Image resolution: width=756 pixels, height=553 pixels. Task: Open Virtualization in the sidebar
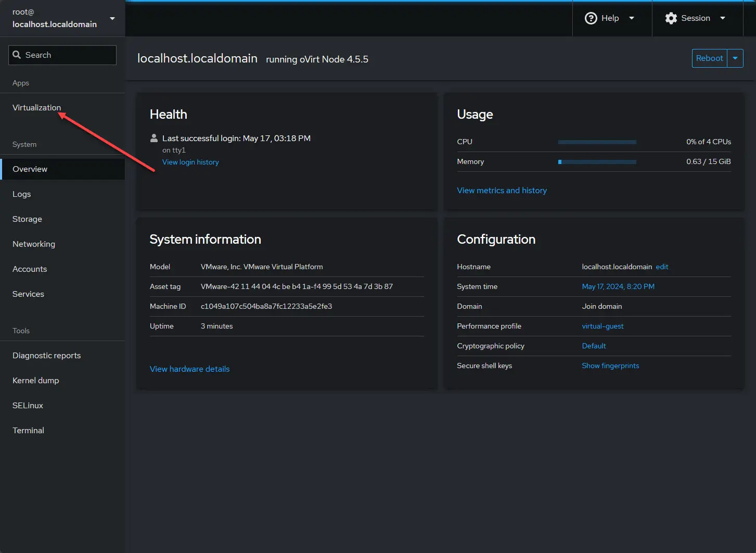[x=36, y=108]
